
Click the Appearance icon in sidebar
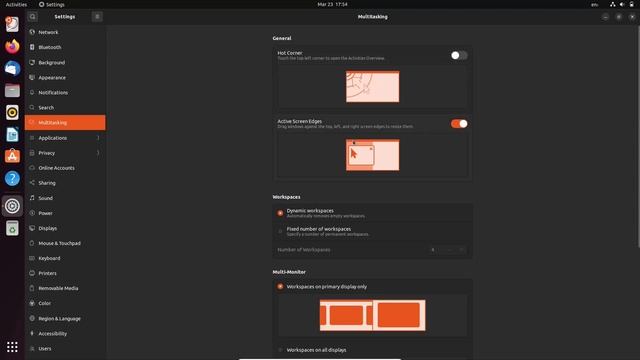pos(32,77)
